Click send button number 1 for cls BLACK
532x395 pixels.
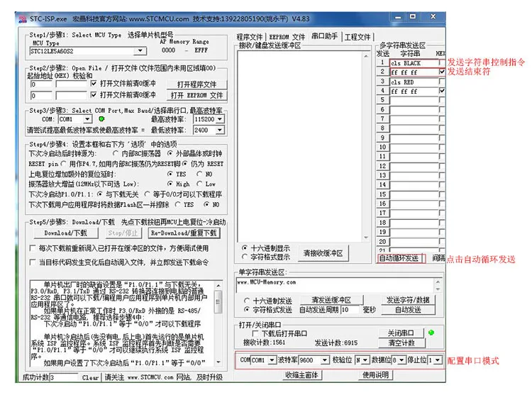pos(382,62)
